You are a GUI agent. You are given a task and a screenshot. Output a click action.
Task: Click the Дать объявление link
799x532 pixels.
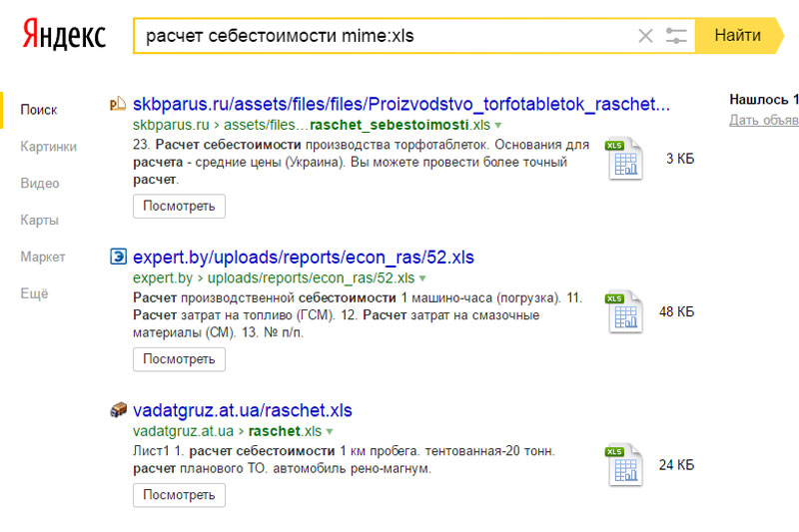[764, 120]
